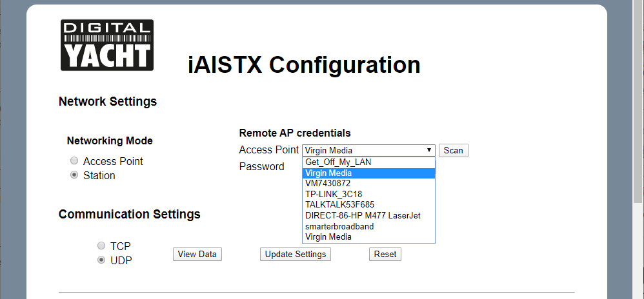Click the Access Point combo box field

361,150
